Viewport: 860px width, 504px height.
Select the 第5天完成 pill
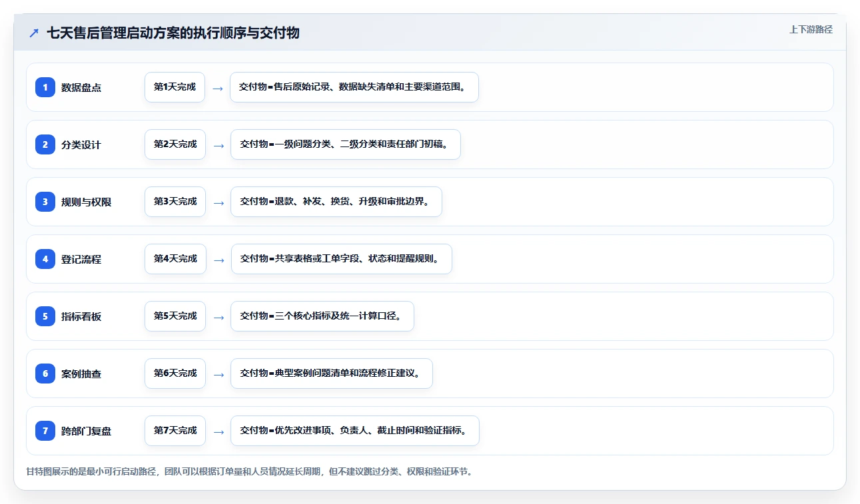tap(175, 316)
